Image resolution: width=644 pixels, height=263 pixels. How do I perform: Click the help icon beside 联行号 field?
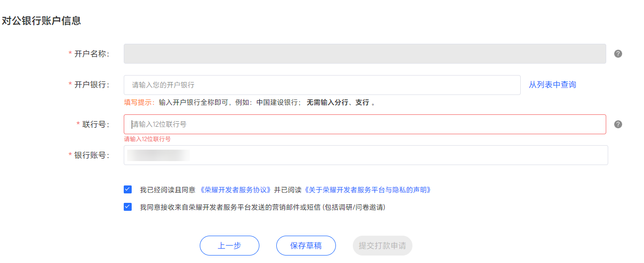618,124
